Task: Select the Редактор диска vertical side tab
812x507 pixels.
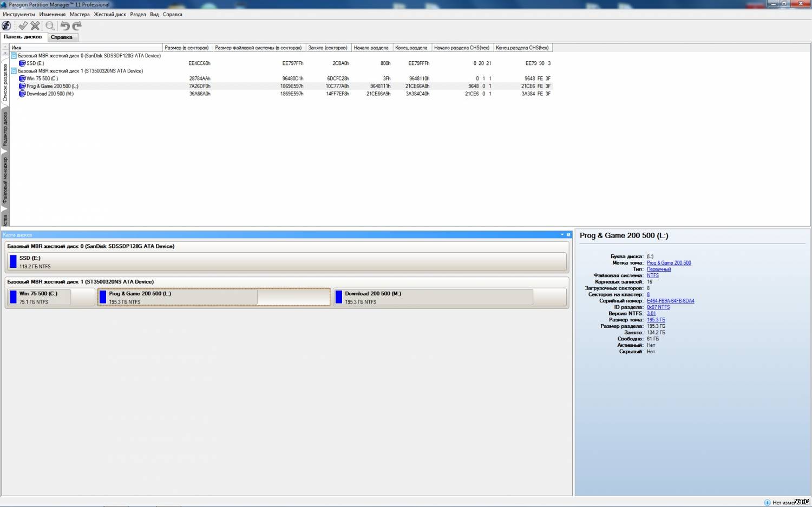Action: click(5, 129)
